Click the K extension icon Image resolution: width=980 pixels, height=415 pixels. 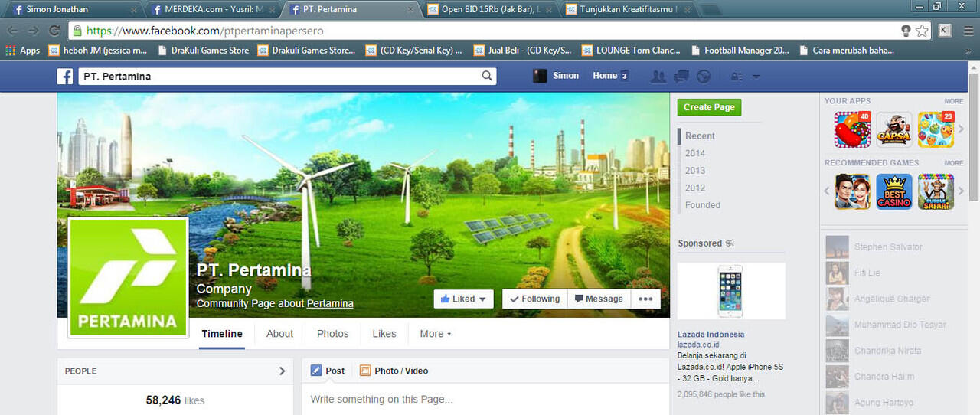click(x=945, y=31)
